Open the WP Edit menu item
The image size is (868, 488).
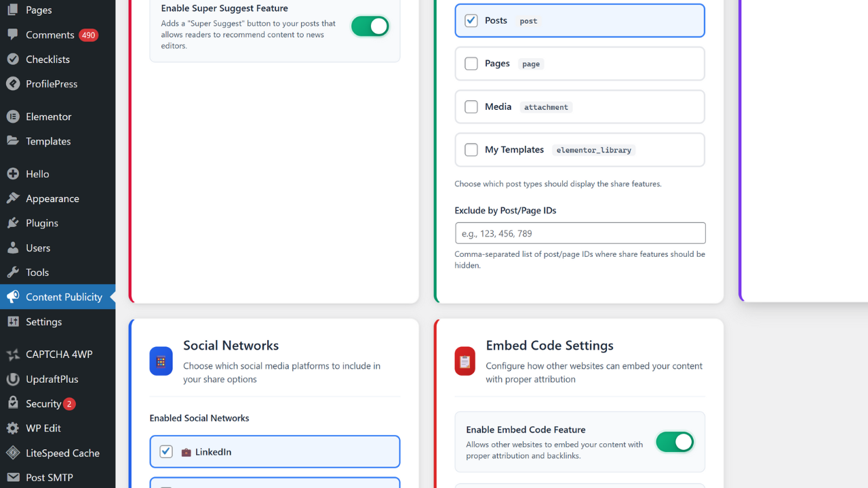pos(58,428)
